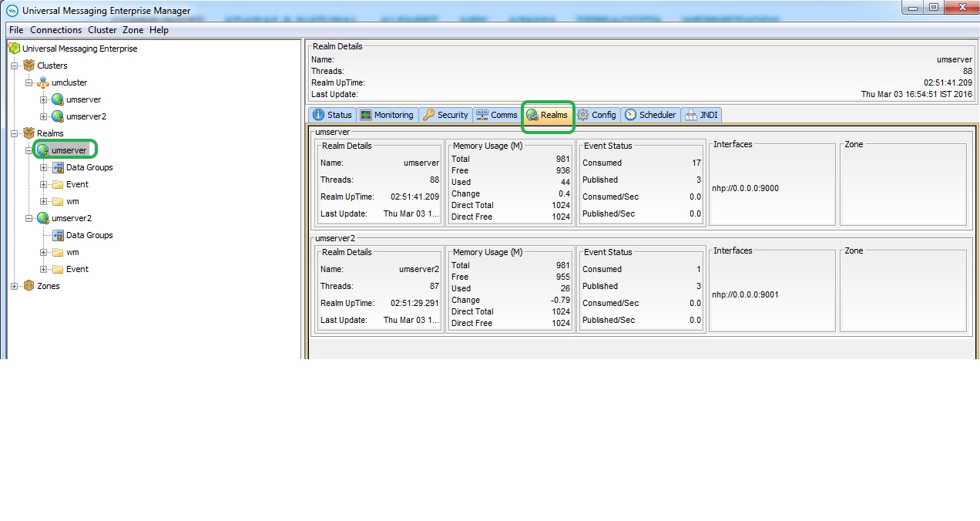Open the Status tab via its info icon
The width and height of the screenshot is (980, 521).
(x=318, y=115)
